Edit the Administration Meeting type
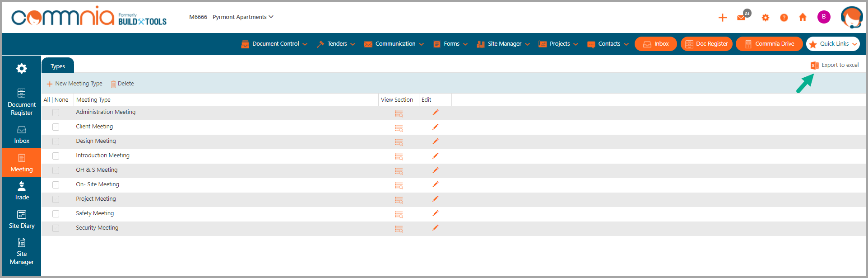868x278 pixels. pyautogui.click(x=436, y=113)
